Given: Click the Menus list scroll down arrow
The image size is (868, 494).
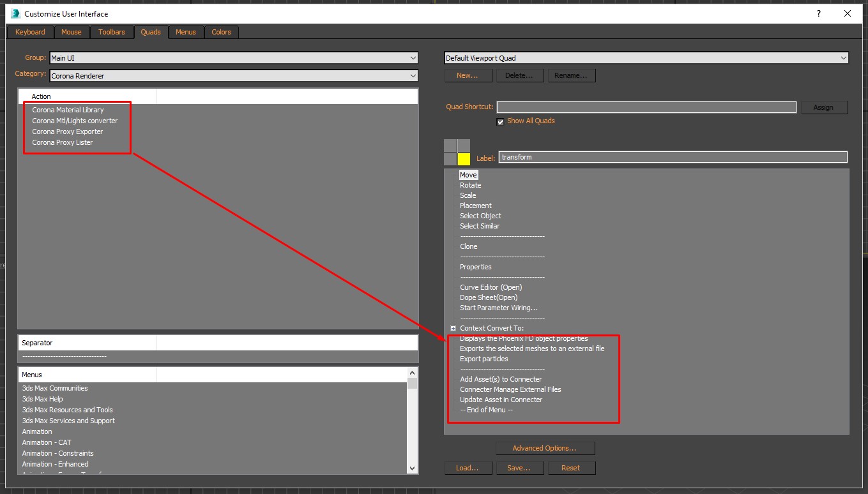Looking at the screenshot, I should (x=412, y=468).
